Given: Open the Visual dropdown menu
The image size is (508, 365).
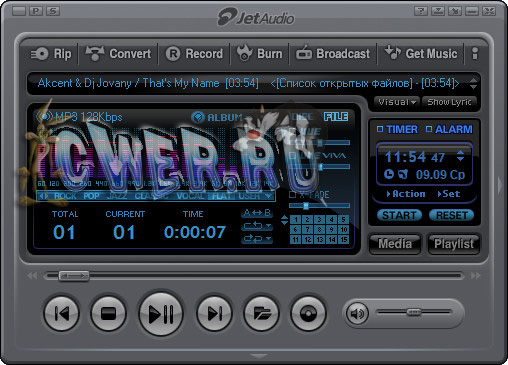Looking at the screenshot, I should (x=397, y=102).
